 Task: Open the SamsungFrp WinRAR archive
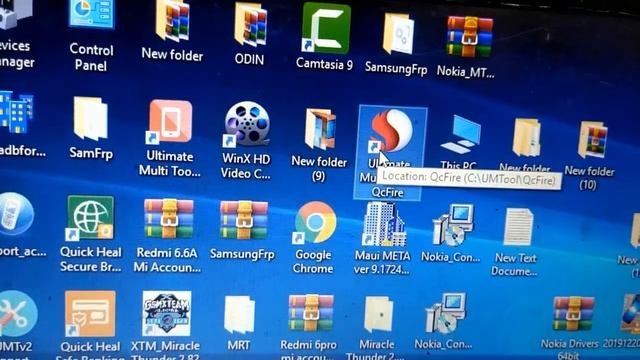242,231
